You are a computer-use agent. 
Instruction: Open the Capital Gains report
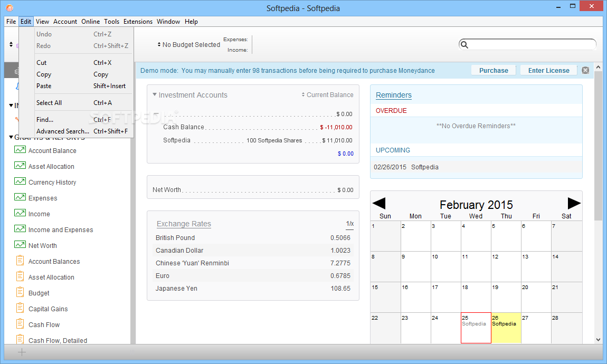pos(48,309)
